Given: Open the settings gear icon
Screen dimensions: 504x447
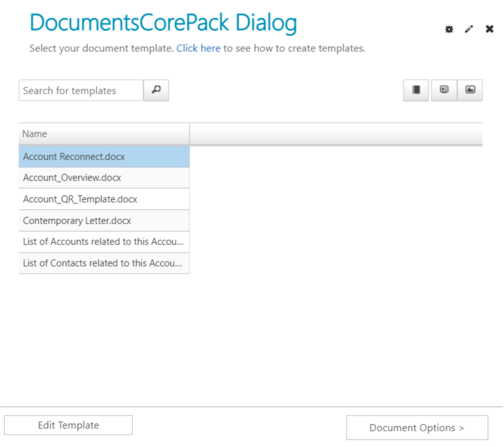Looking at the screenshot, I should point(448,29).
